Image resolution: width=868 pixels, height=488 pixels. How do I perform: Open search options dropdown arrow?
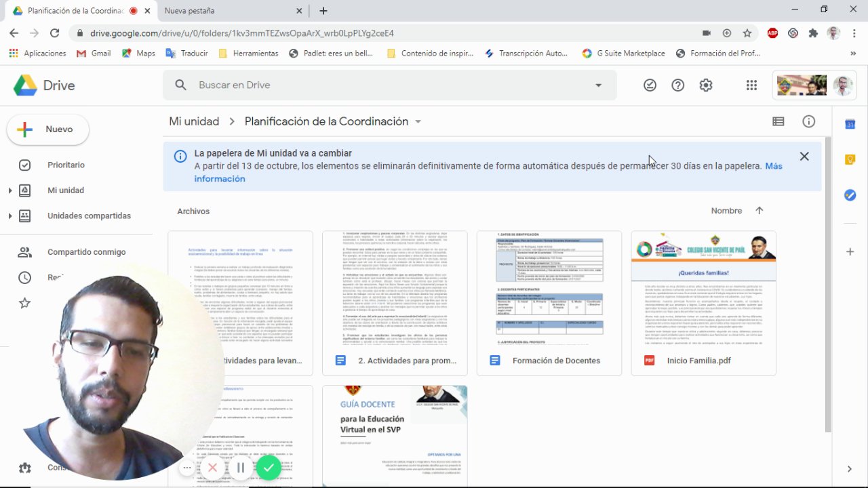pyautogui.click(x=598, y=85)
